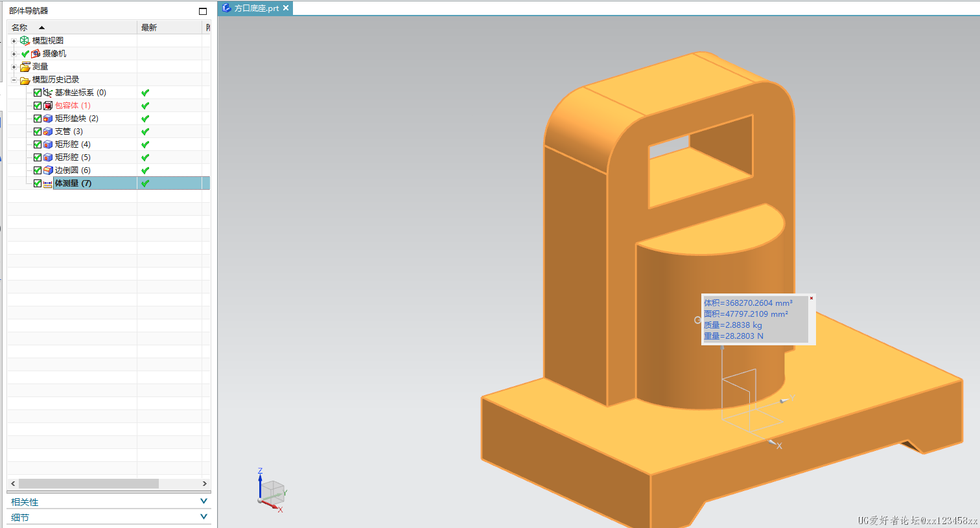
Task: Select the 边倒圆 (6) tree row
Action: click(x=108, y=170)
